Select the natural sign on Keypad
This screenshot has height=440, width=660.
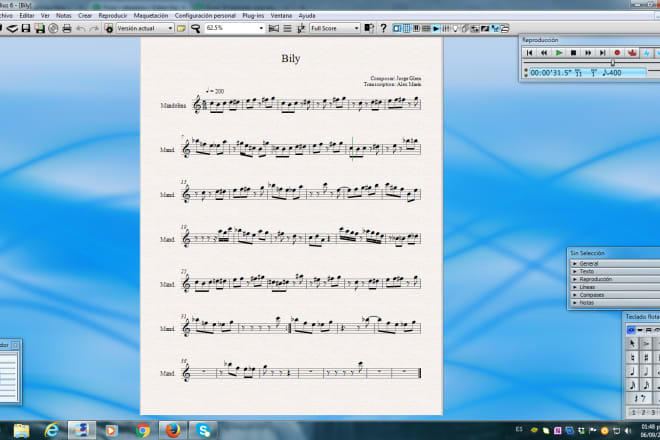(632, 357)
